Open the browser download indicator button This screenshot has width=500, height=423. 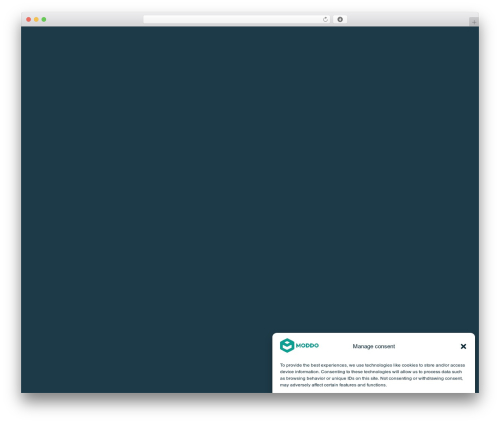[x=340, y=19]
